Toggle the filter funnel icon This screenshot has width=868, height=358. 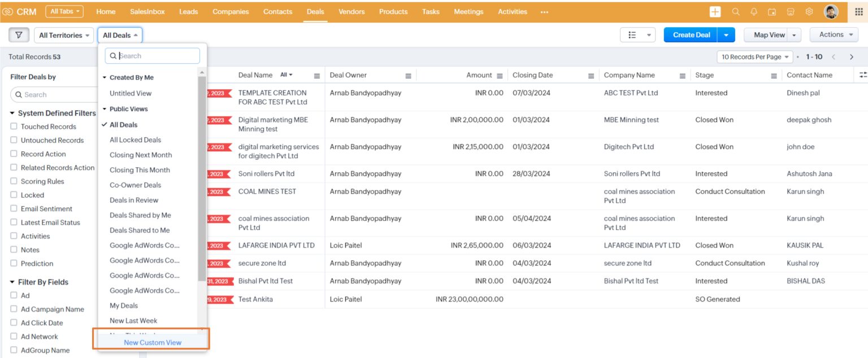pos(19,35)
